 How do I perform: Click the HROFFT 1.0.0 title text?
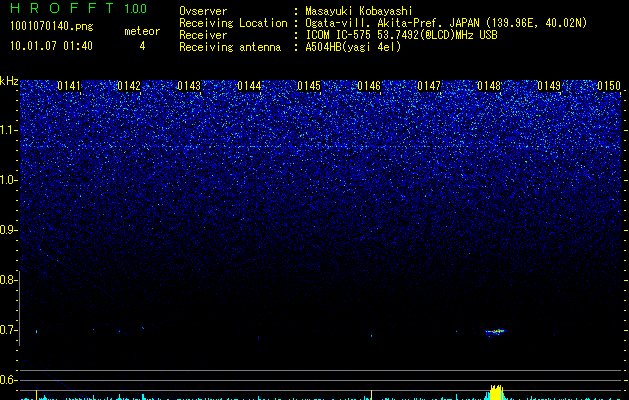coord(79,8)
